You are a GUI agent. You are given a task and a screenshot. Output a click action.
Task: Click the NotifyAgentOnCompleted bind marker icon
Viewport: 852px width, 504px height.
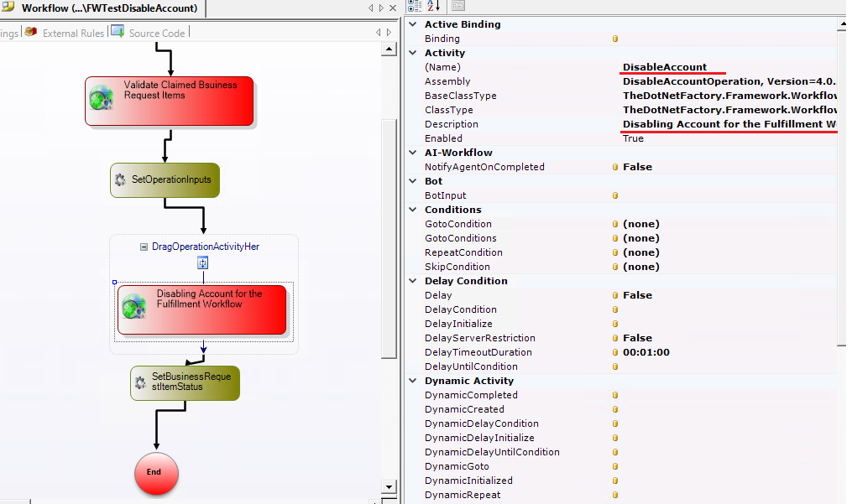click(x=615, y=167)
